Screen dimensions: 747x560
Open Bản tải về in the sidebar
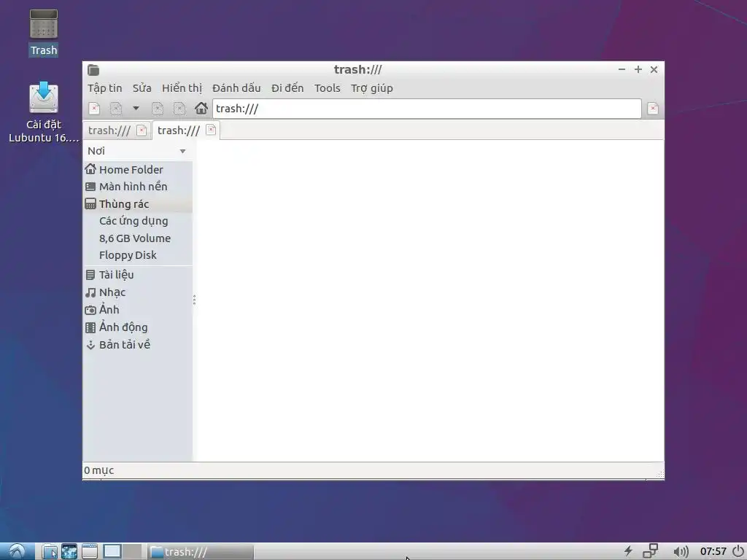point(138,345)
